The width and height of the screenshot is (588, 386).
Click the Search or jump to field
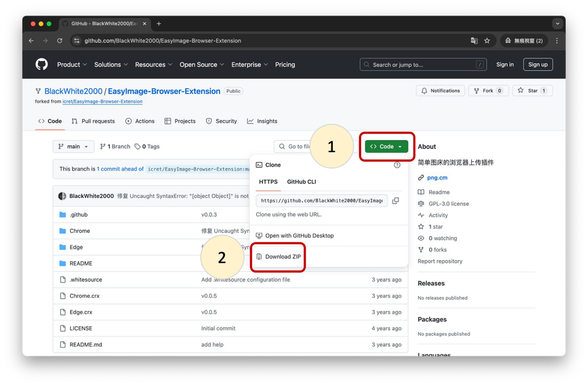(423, 65)
